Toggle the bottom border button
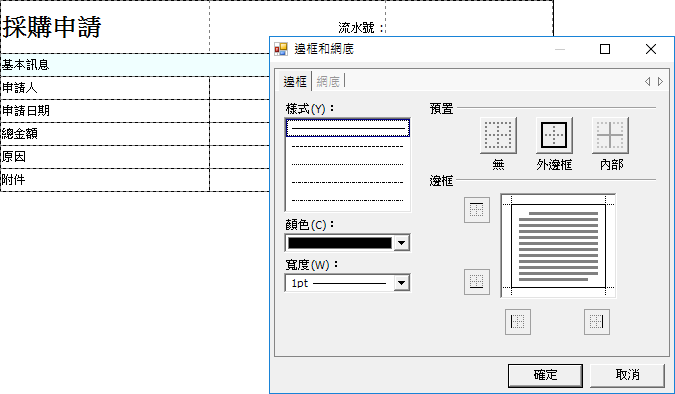 (477, 282)
